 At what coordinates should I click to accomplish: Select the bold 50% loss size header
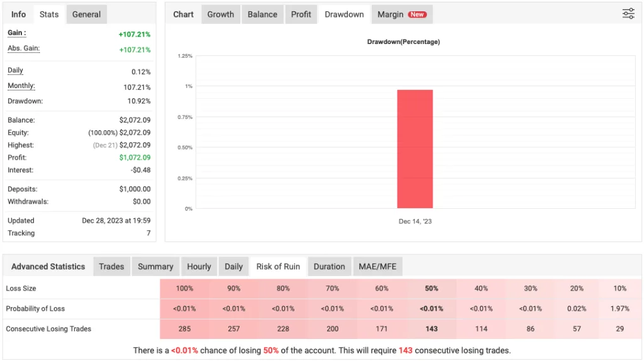(x=431, y=288)
